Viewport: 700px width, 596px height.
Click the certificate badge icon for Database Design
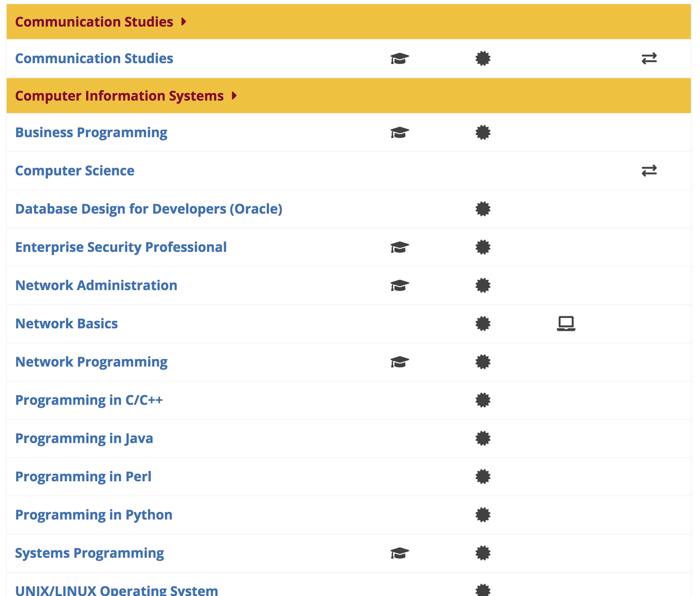[x=483, y=209]
